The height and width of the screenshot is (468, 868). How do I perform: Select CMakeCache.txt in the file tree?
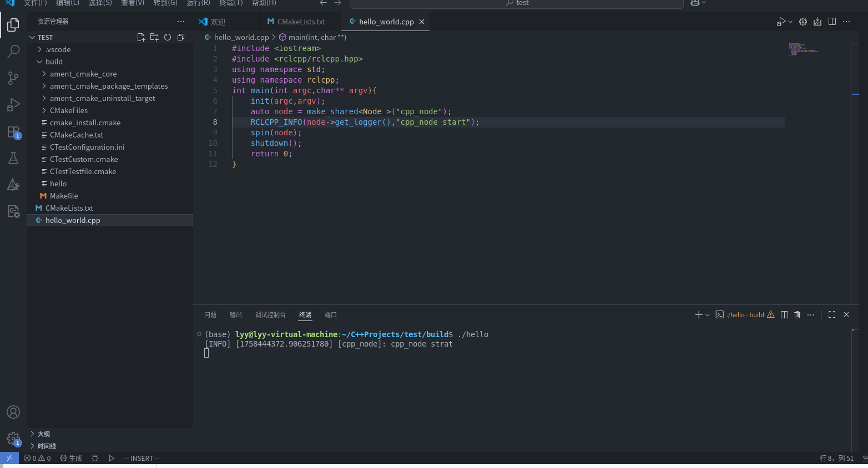[110, 135]
